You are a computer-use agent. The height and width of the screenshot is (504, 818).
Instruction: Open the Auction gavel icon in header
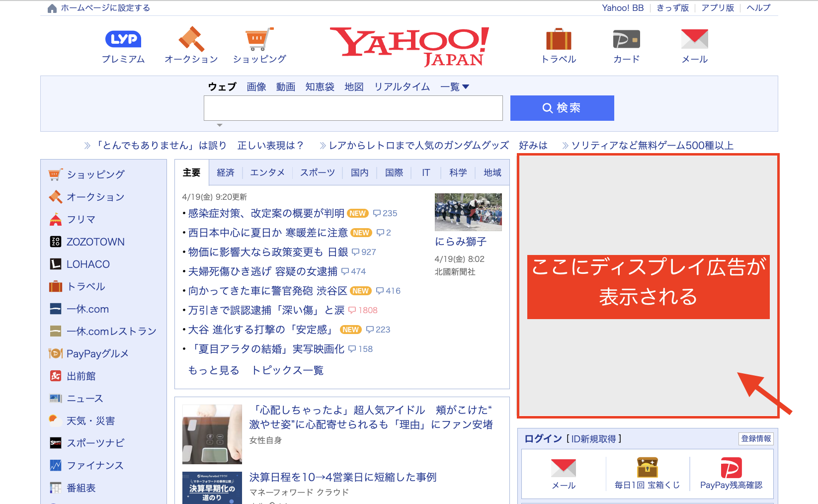pyautogui.click(x=191, y=39)
